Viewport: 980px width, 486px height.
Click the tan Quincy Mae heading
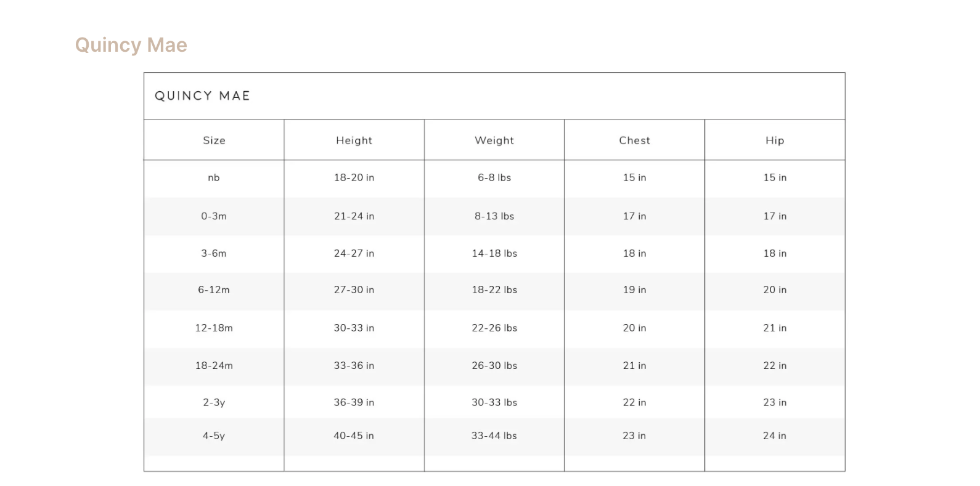(131, 45)
